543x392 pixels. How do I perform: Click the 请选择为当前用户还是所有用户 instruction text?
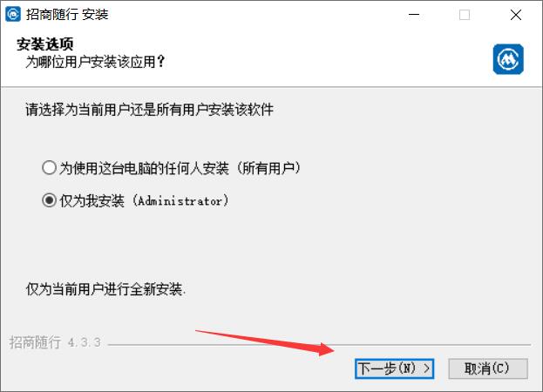pyautogui.click(x=150, y=110)
